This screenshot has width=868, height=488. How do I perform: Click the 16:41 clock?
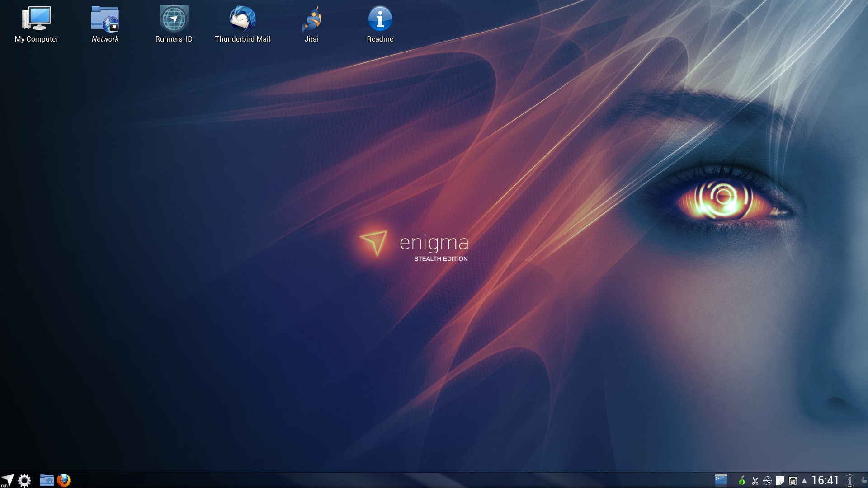(825, 480)
